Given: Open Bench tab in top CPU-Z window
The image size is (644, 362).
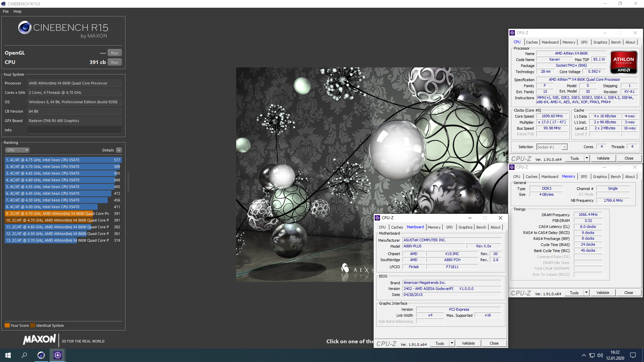Looking at the screenshot, I should coord(616,42).
